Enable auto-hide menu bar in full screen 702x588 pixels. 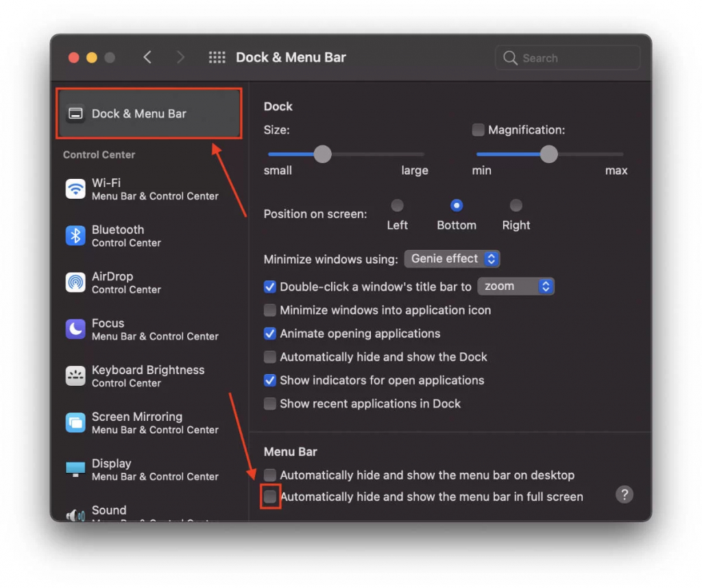click(x=269, y=496)
